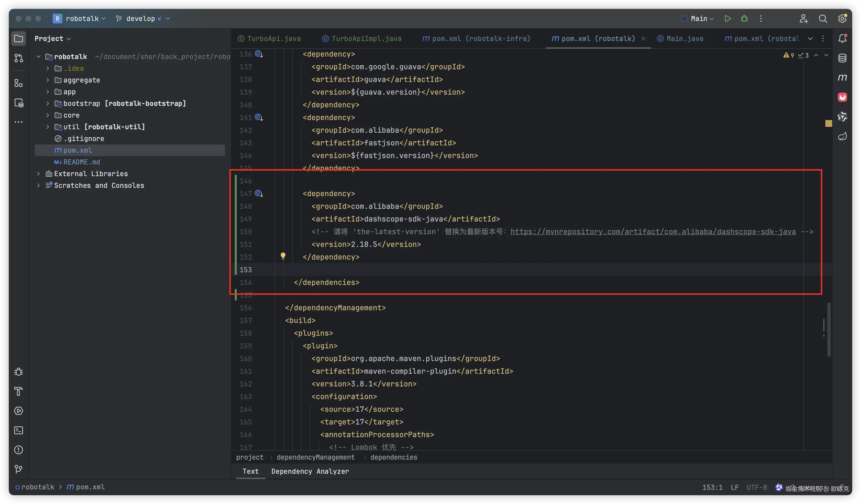Open the Structure tool window icon
This screenshot has height=504, width=861.
click(x=19, y=83)
